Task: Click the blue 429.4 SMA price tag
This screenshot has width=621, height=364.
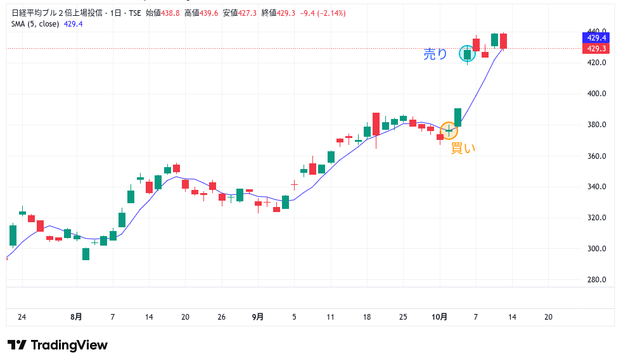Action: tap(596, 39)
